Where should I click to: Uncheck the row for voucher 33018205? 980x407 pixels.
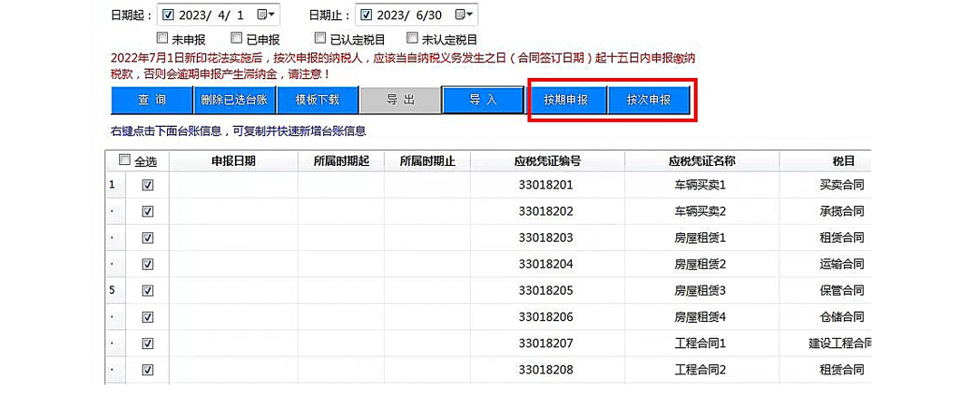pos(148,291)
